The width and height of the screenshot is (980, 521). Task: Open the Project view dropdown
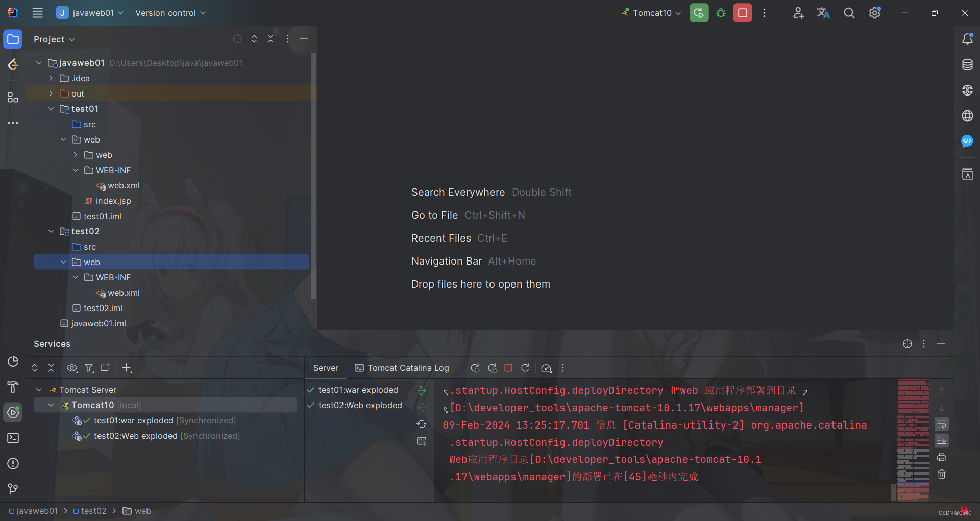[54, 39]
